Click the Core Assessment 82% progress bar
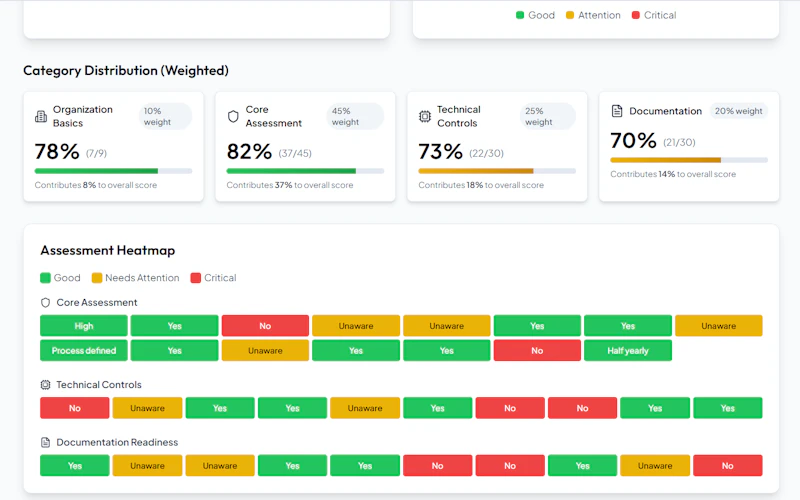 tap(305, 171)
